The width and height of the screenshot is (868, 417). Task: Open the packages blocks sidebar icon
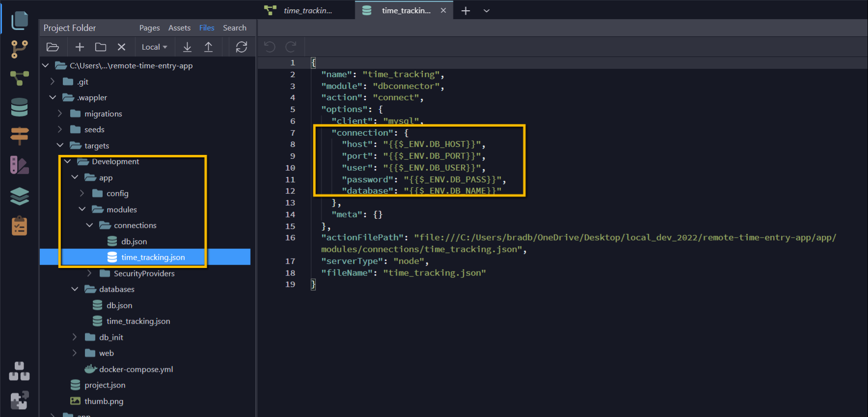coord(20,371)
